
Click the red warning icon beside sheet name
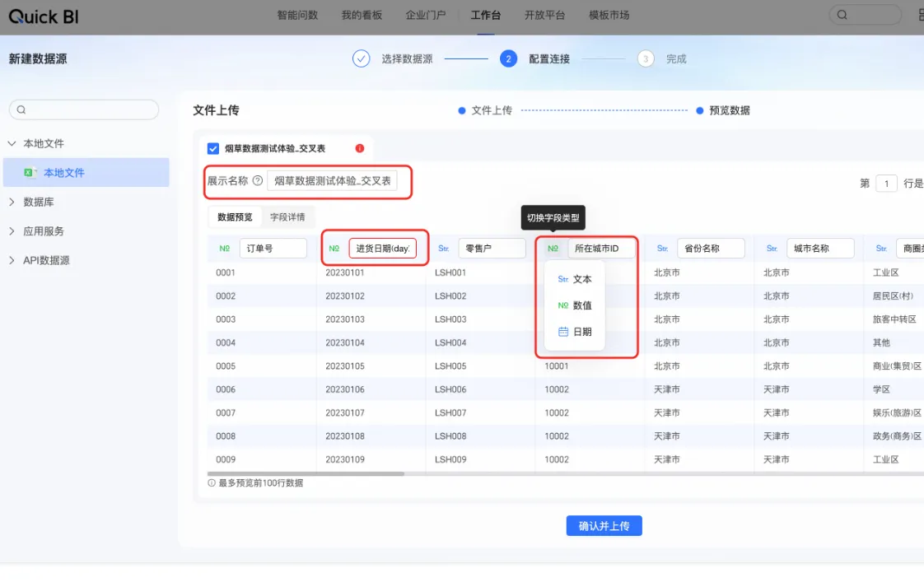[x=359, y=148]
